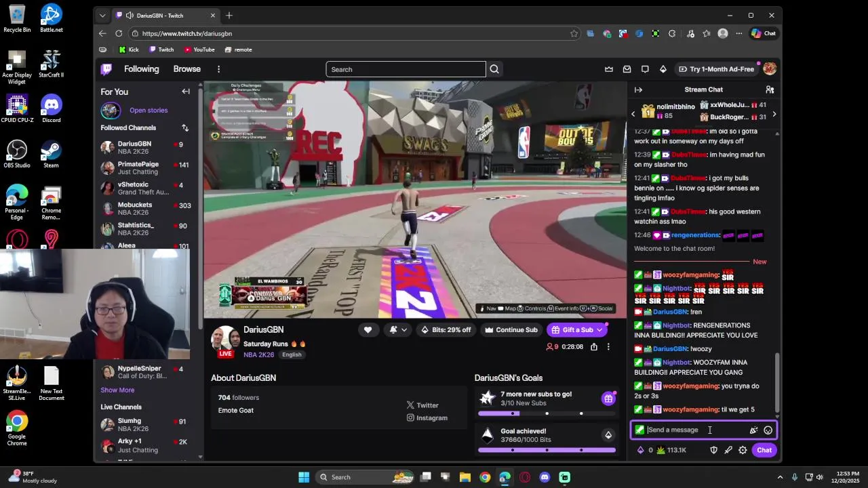Open the chat settings gear
868x488 pixels.
[743, 450]
